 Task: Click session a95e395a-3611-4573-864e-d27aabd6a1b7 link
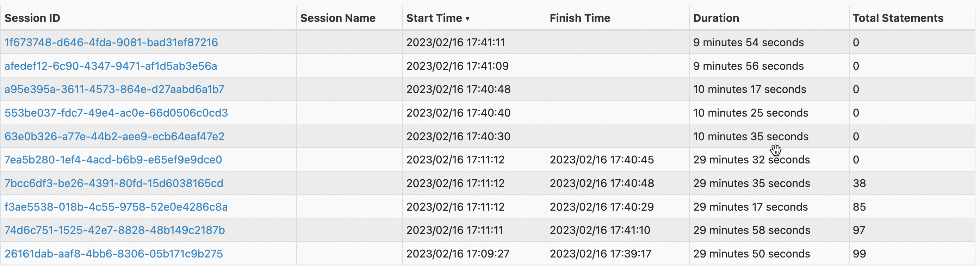point(114,89)
